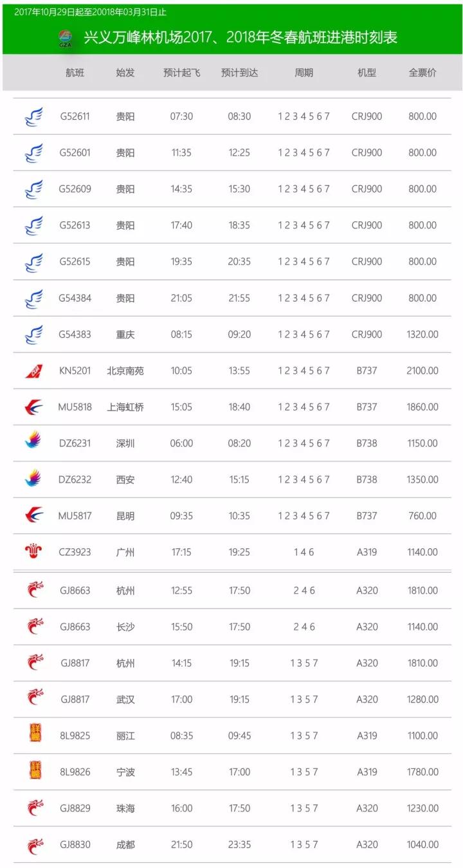Screen dimensions: 463x868
Task: Click airline logo beside flight G52611
Action: point(33,117)
